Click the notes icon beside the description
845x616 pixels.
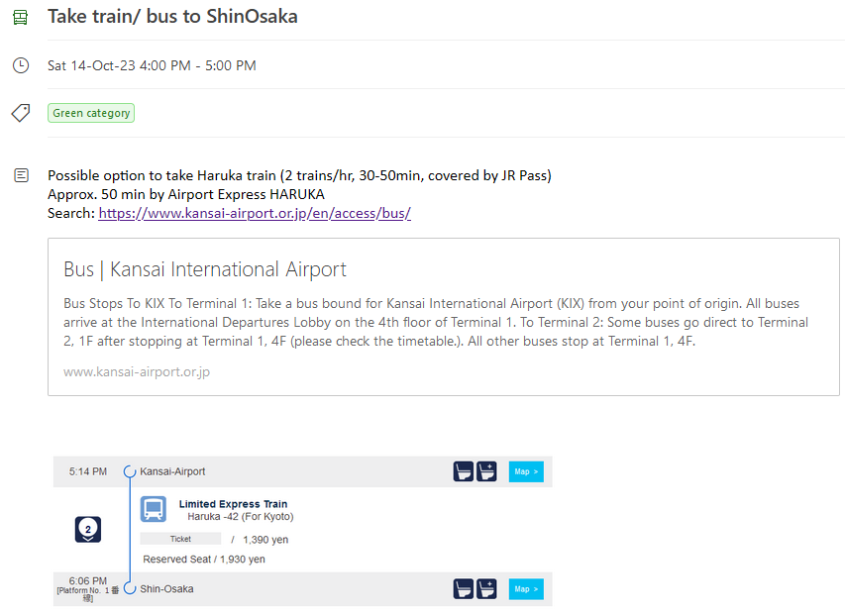[20, 175]
